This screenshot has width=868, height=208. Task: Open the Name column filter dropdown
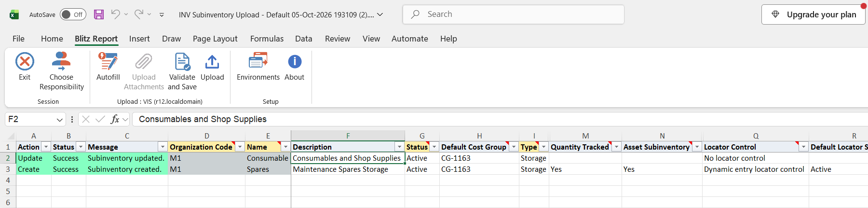click(285, 147)
